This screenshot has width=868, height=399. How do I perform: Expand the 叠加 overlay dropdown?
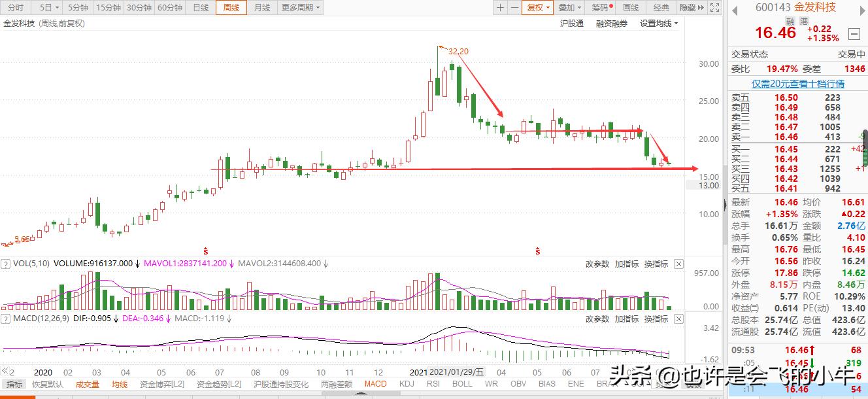(568, 7)
